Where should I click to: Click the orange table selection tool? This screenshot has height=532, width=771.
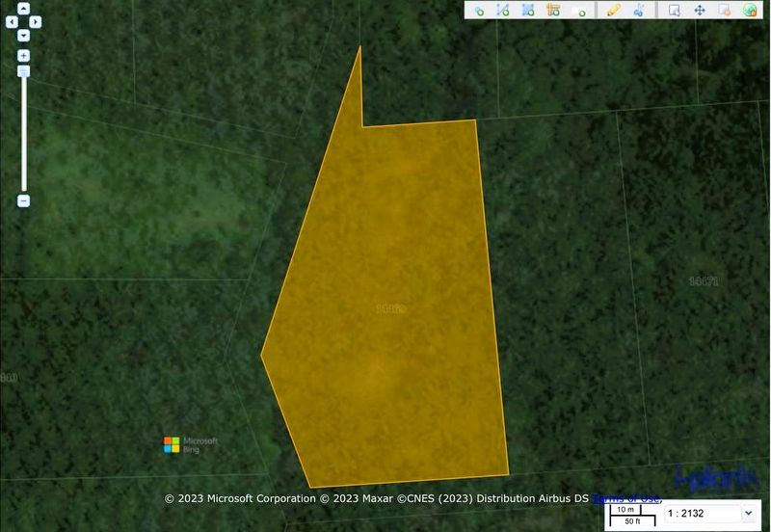click(x=553, y=10)
